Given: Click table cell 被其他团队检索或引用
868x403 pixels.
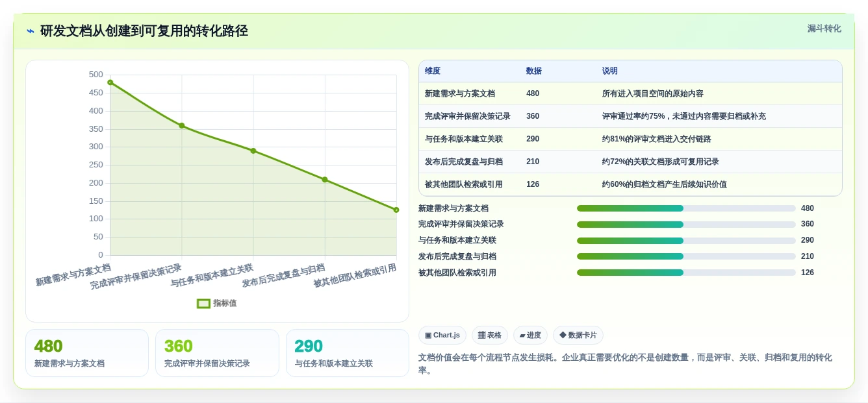Looking at the screenshot, I should tap(464, 184).
